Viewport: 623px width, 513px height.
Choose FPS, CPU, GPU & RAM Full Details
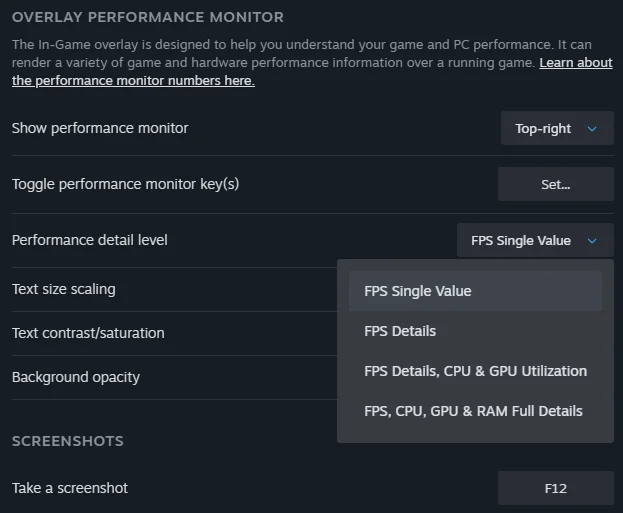[x=475, y=411]
